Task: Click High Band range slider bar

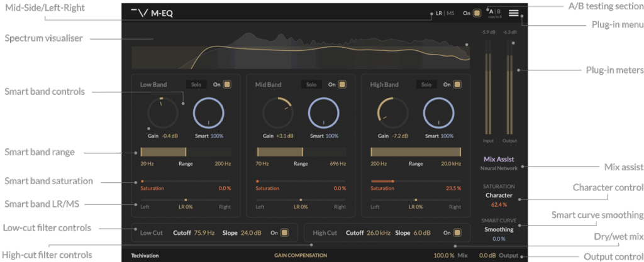Action: click(416, 152)
